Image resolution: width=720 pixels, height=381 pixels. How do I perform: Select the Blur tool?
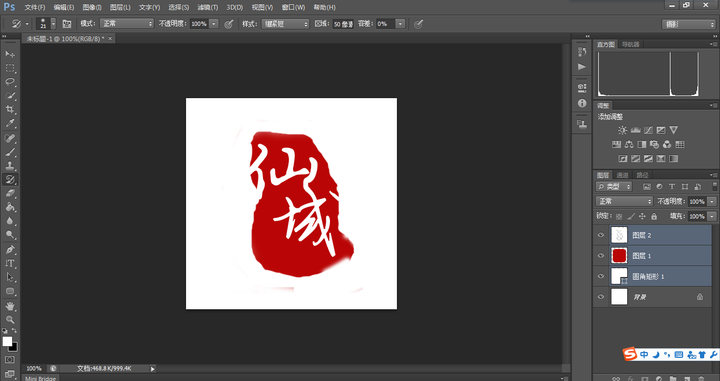click(x=10, y=221)
